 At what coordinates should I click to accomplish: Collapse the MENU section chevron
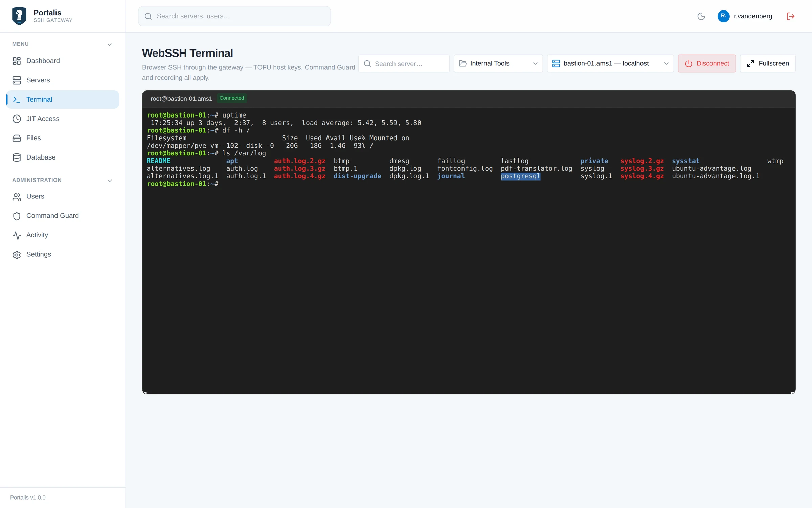click(109, 44)
